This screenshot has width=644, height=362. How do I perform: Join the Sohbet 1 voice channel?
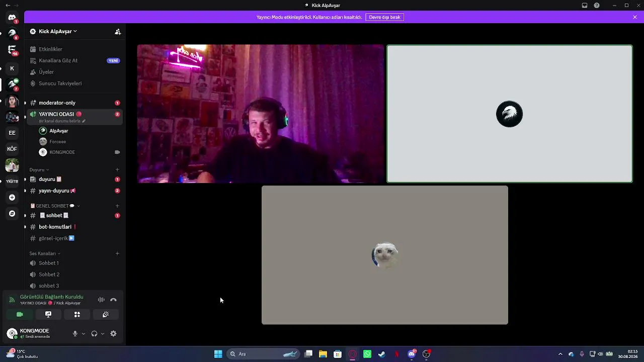73,263
